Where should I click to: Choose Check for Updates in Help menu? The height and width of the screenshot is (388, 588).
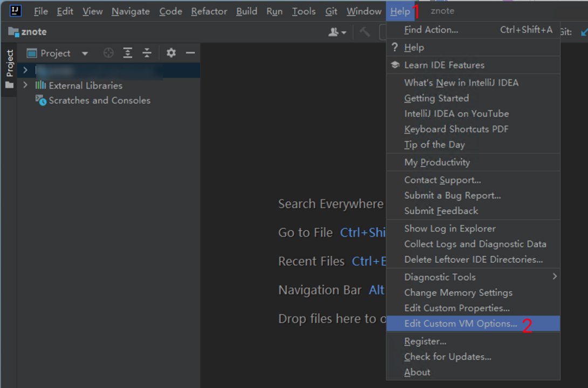click(448, 357)
